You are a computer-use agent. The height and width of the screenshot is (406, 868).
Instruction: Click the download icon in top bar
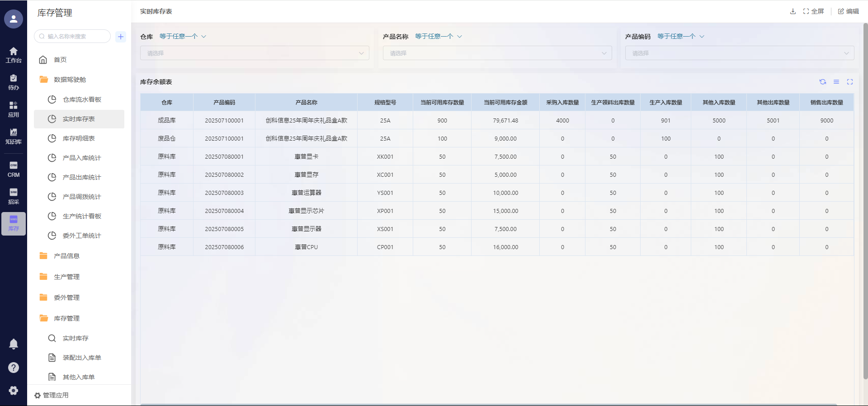[x=793, y=11]
